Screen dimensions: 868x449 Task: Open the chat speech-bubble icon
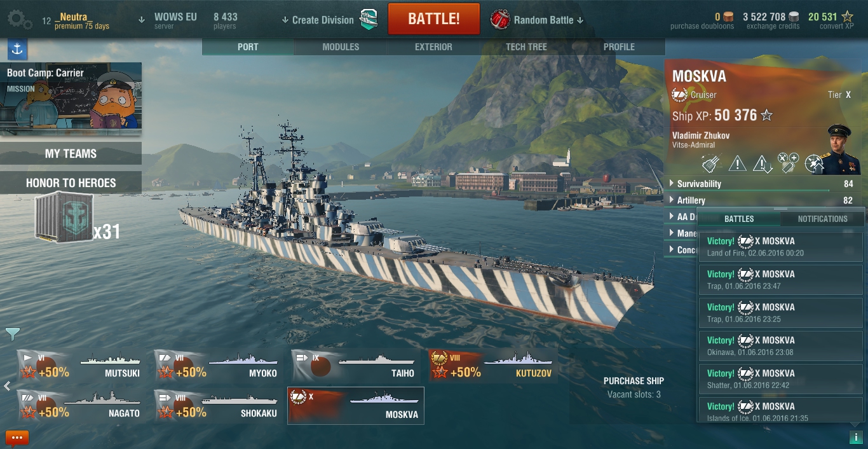(x=17, y=438)
